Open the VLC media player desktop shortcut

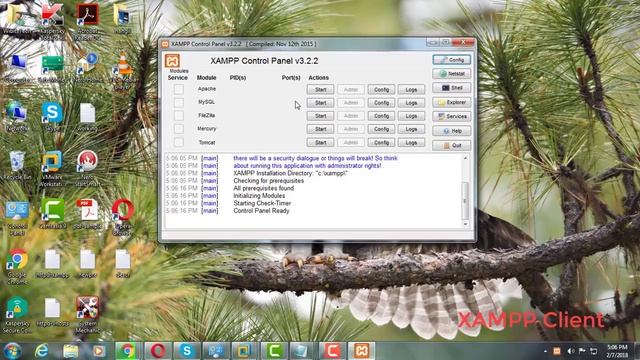pos(122,71)
